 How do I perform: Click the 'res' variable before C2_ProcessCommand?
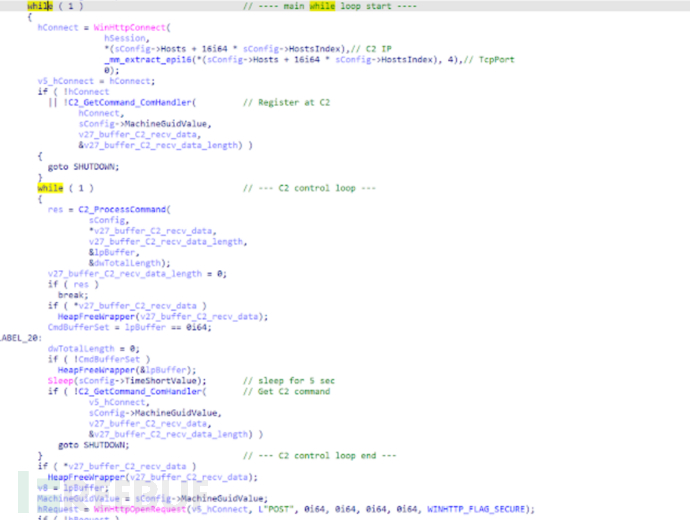tap(55, 209)
